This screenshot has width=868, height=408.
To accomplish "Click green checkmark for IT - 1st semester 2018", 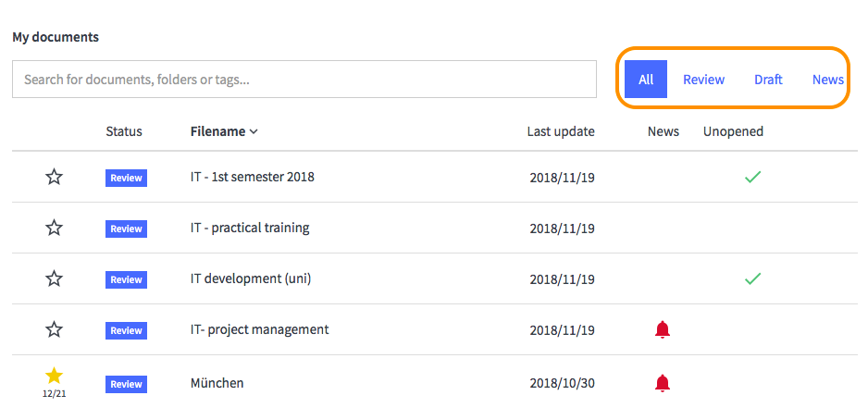I will pos(752,178).
